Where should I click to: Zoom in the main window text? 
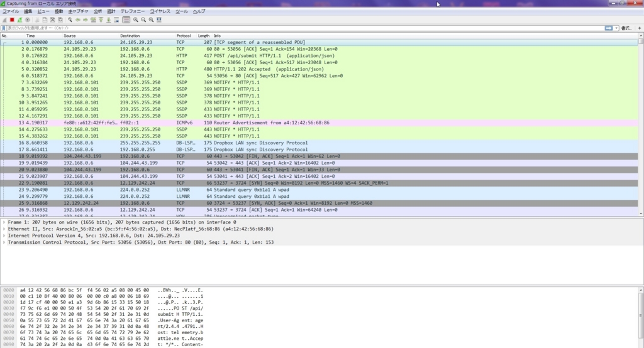tap(136, 19)
